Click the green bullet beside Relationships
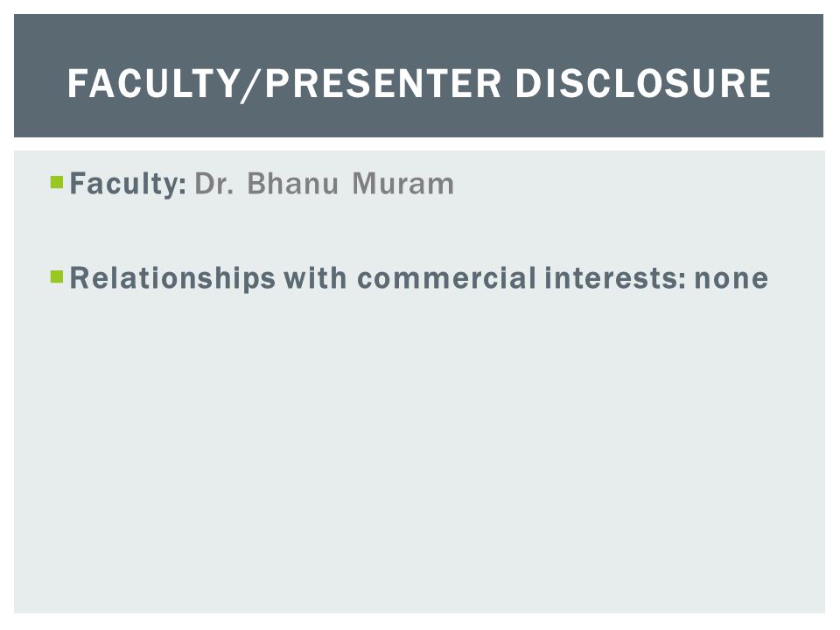The width and height of the screenshot is (840, 630). pos(57,276)
